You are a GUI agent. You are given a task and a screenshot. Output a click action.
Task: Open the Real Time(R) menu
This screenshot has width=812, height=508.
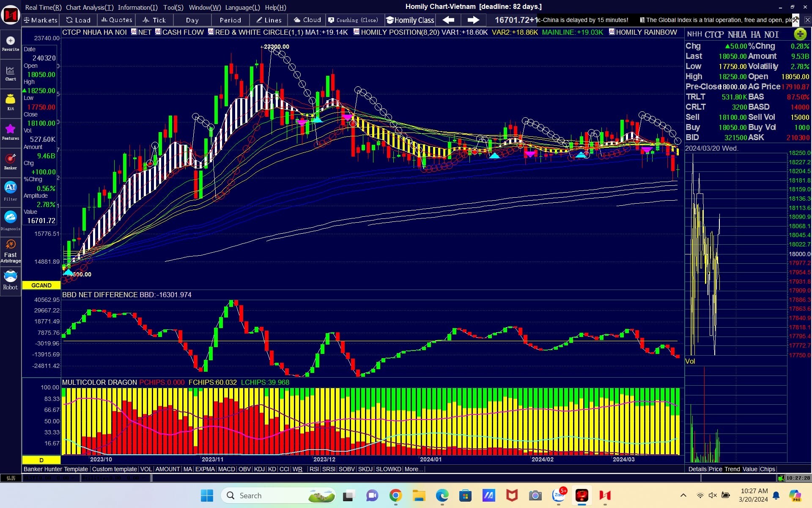pos(43,7)
